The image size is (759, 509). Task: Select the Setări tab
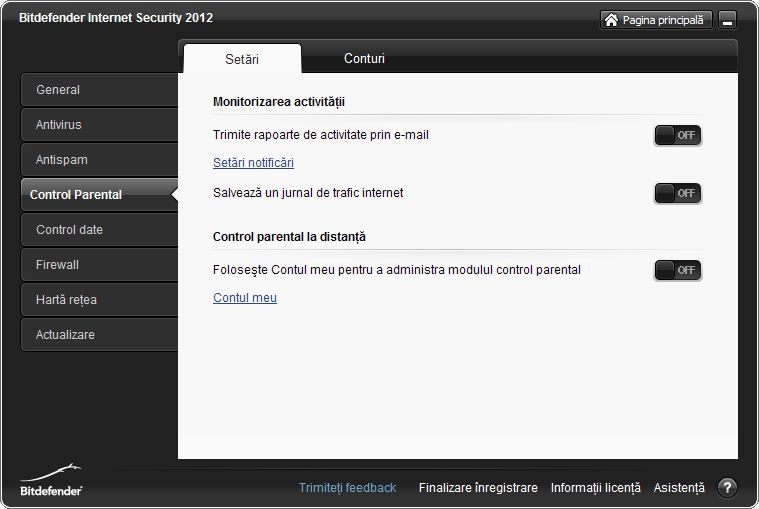tap(242, 59)
